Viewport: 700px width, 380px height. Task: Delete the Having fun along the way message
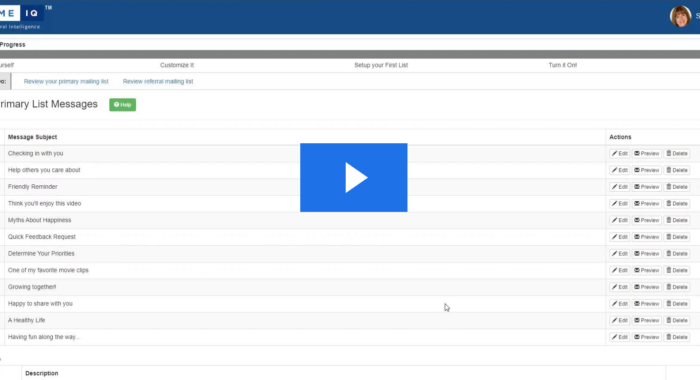pyautogui.click(x=677, y=337)
